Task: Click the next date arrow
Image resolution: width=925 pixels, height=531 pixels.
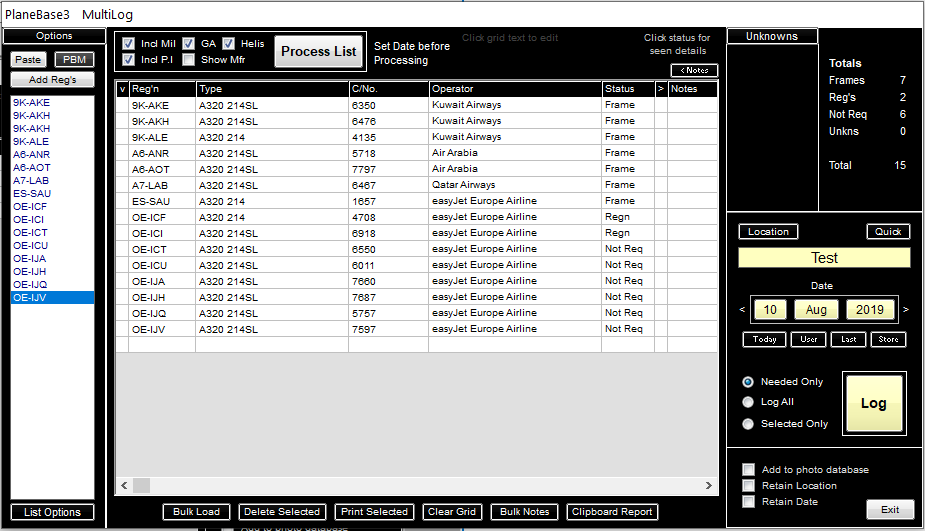Action: pos(905,310)
